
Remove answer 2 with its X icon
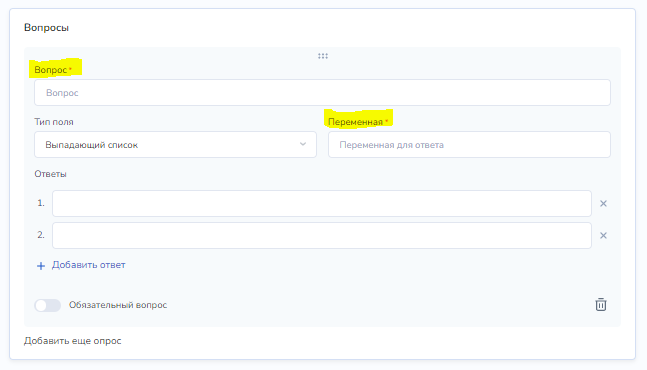(x=603, y=236)
